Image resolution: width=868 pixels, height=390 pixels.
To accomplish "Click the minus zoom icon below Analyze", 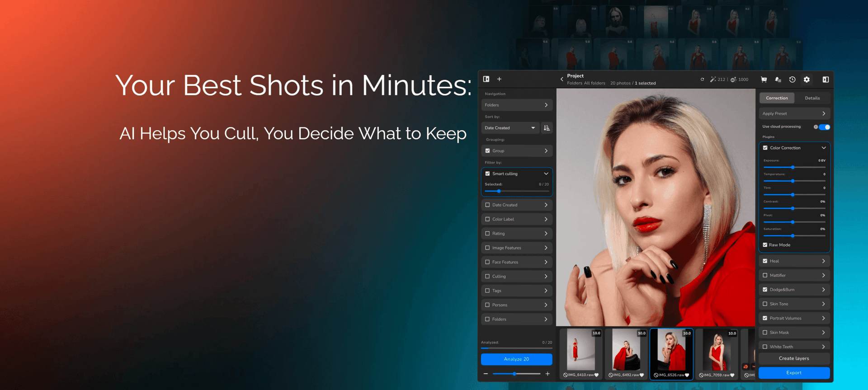I will [486, 374].
